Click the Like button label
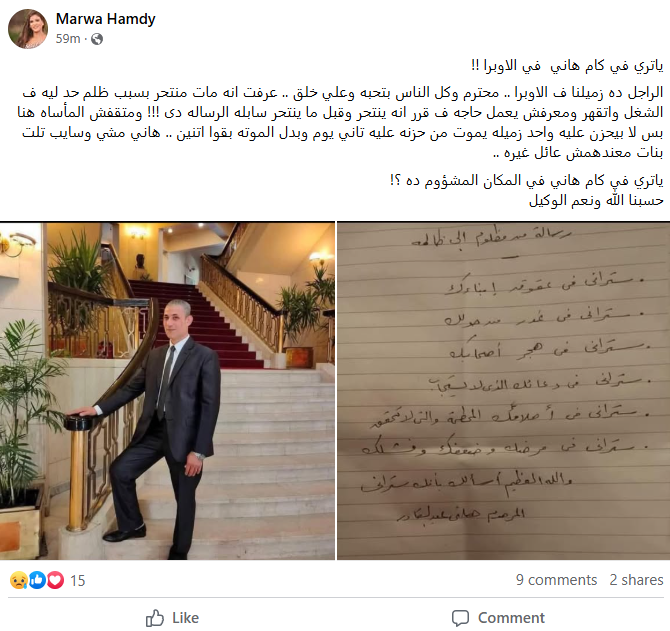The height and width of the screenshot is (631, 670). pos(185,618)
